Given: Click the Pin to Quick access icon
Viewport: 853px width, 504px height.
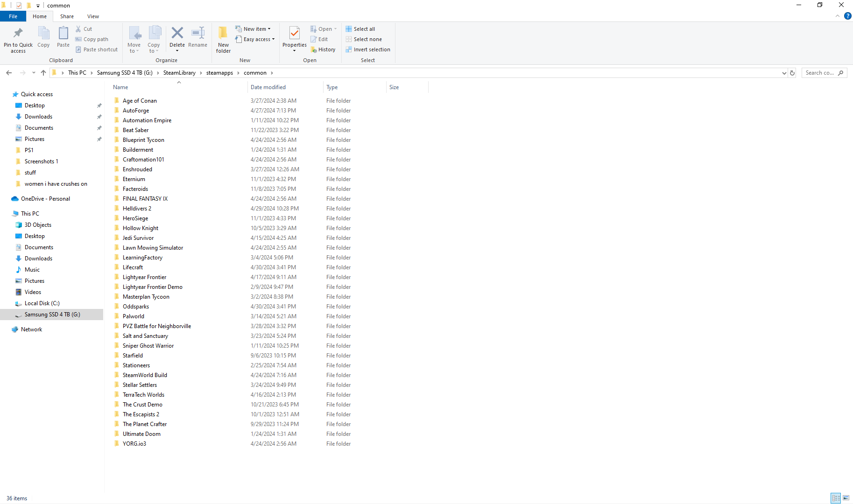Looking at the screenshot, I should [18, 34].
